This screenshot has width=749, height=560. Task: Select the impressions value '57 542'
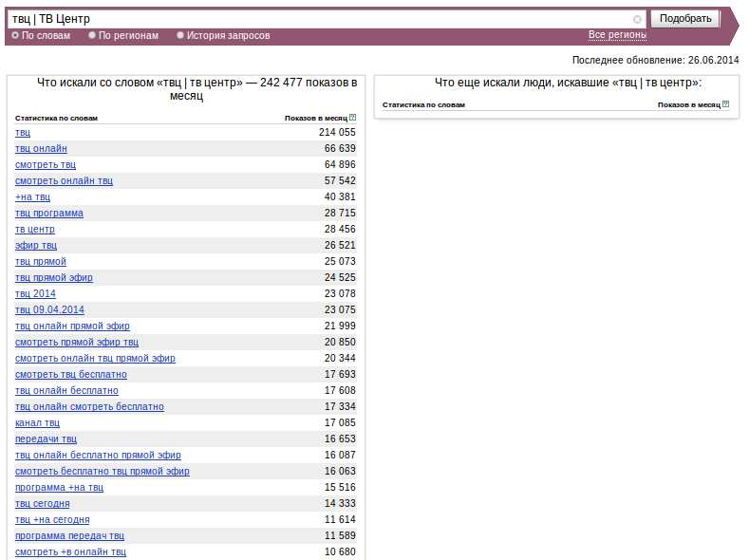340,181
